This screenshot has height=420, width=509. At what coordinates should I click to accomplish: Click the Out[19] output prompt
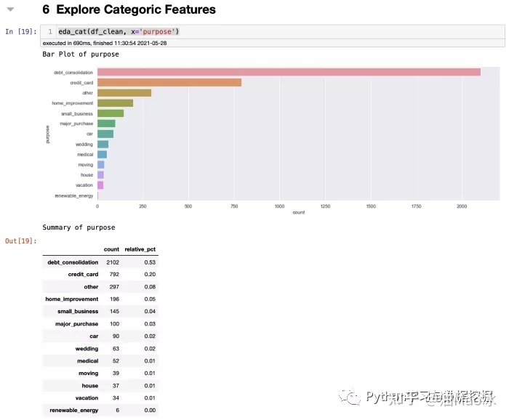tap(21, 241)
